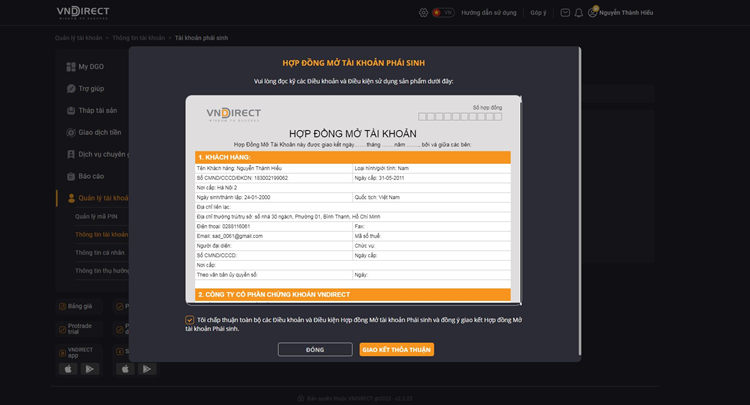
Task: Click the ĐÓNG button
Action: (x=315, y=350)
